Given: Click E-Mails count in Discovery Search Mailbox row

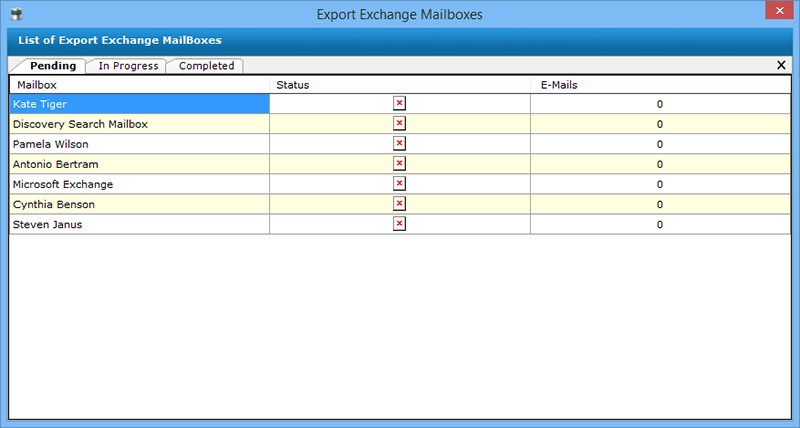Looking at the screenshot, I should pyautogui.click(x=660, y=124).
